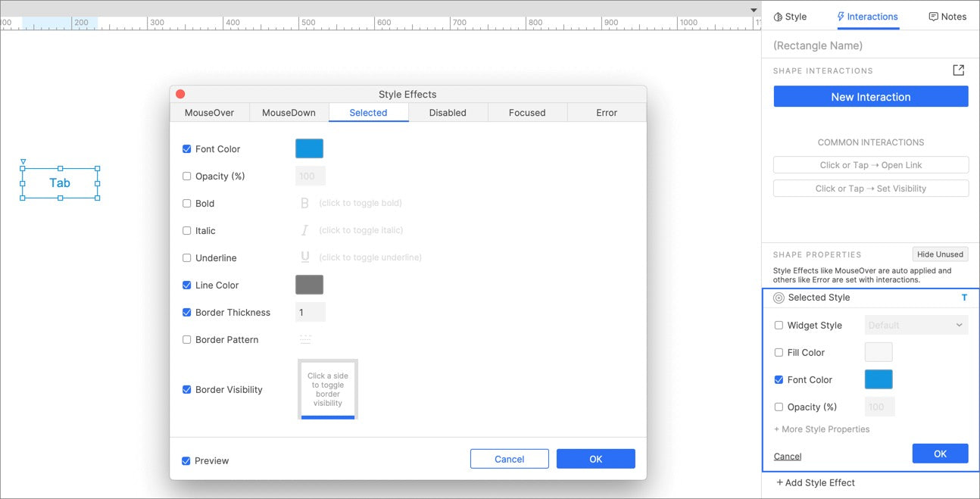Click the red close dot on Style Effects
980x499 pixels.
click(x=180, y=94)
